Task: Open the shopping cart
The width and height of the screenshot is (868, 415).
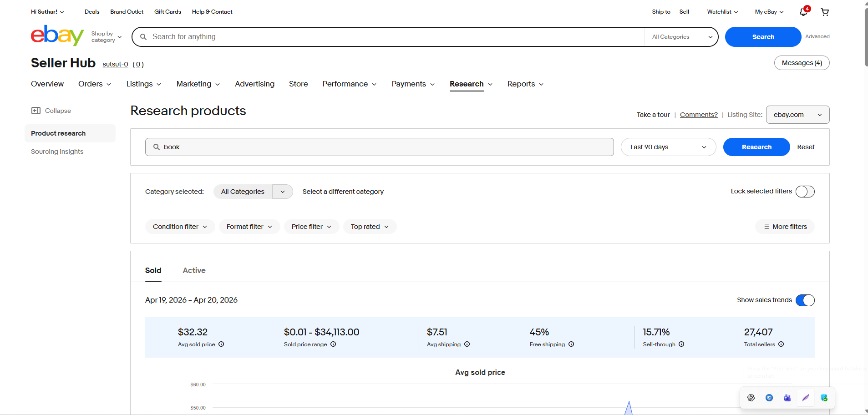Action: pos(825,12)
